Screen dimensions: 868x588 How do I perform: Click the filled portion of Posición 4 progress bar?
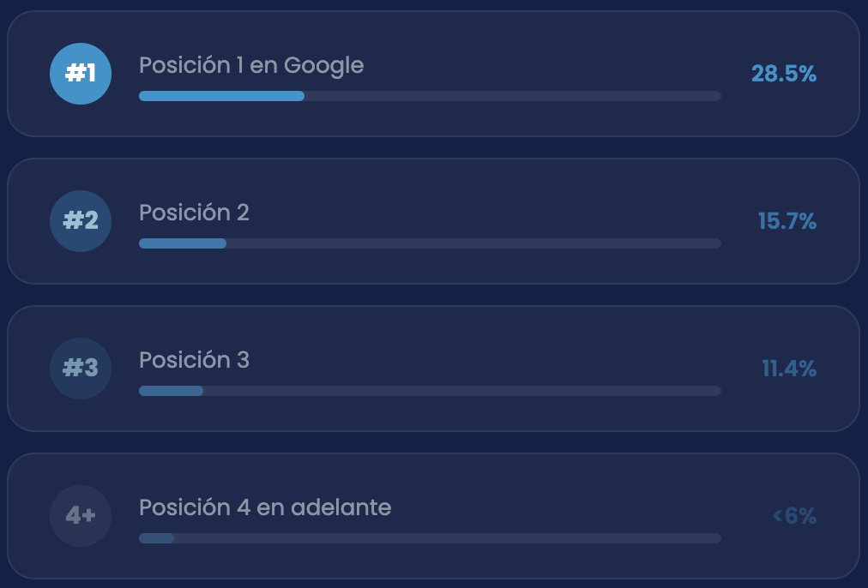[x=157, y=538]
